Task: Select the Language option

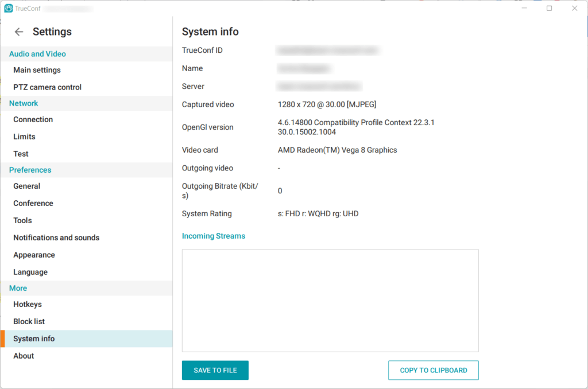Action: pyautogui.click(x=30, y=272)
